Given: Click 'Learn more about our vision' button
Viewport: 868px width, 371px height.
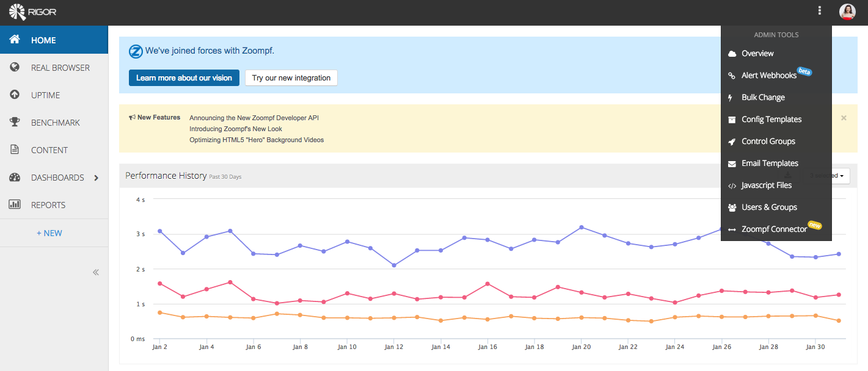Looking at the screenshot, I should coord(184,78).
